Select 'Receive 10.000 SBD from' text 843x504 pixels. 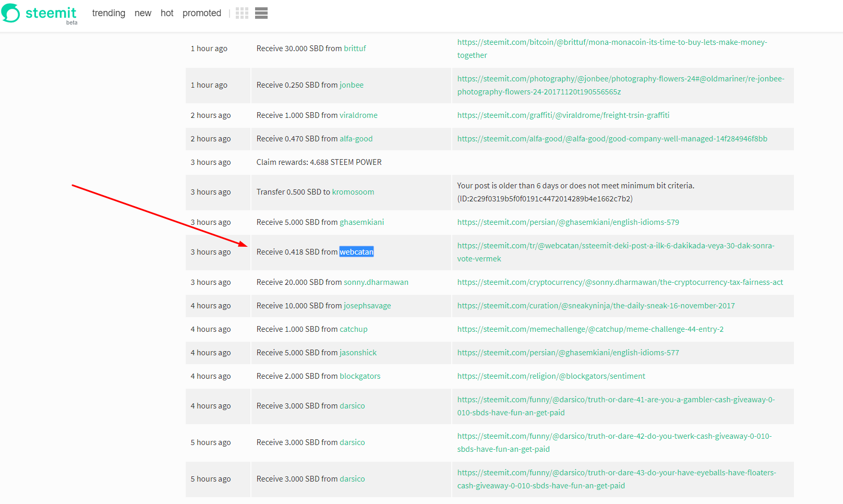pyautogui.click(x=299, y=306)
